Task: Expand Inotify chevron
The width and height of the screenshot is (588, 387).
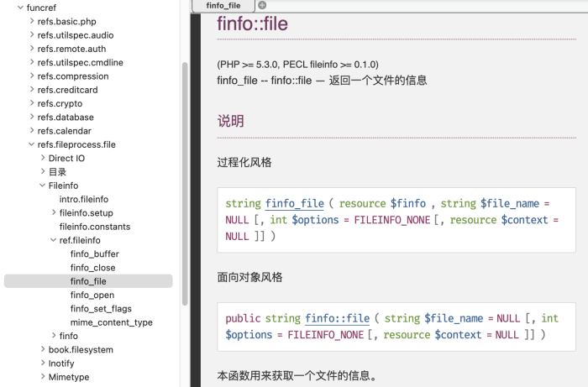Action: coord(43,363)
